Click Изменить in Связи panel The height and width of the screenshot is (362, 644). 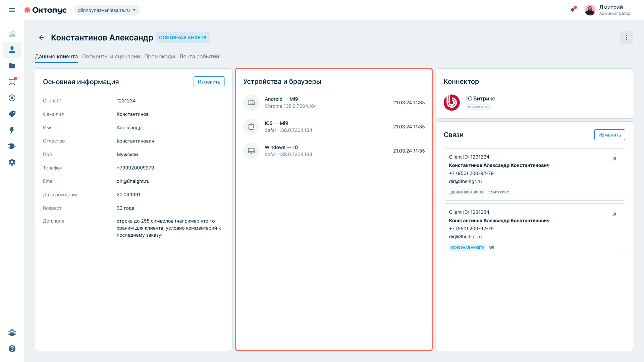pyautogui.click(x=609, y=135)
